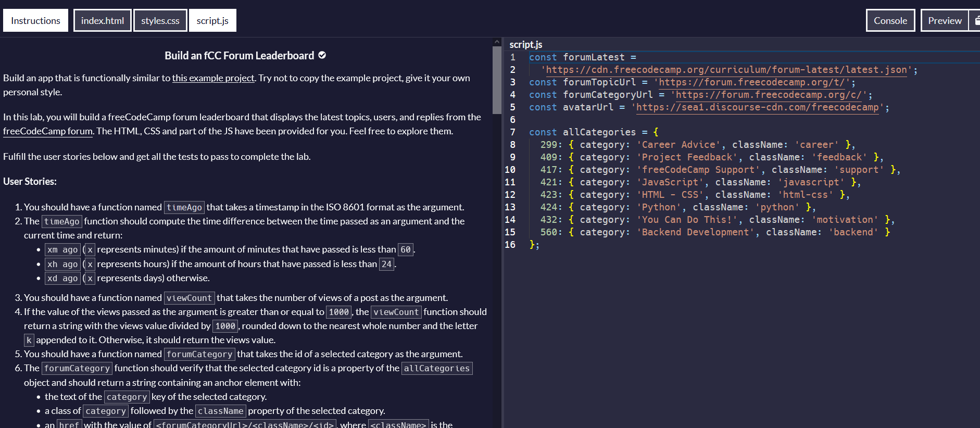Viewport: 980px width, 428px height.
Task: Click 'forumLatest' on editor line 1
Action: 594,57
